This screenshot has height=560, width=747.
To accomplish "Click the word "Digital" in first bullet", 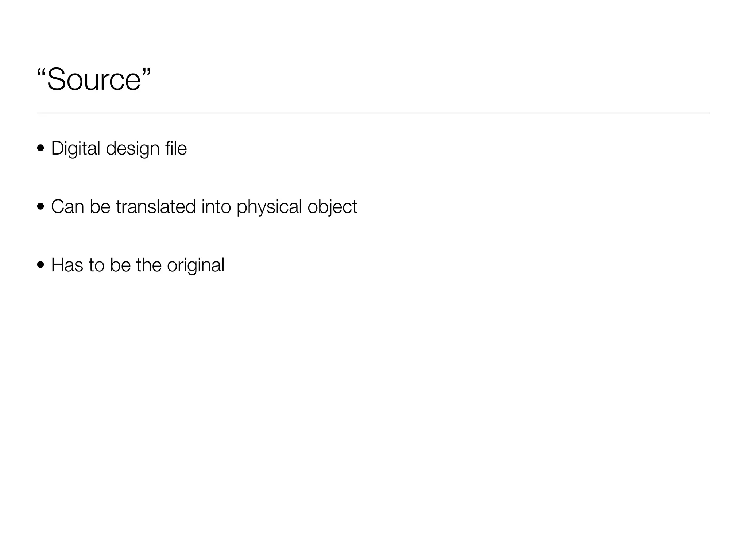I will (76, 148).
